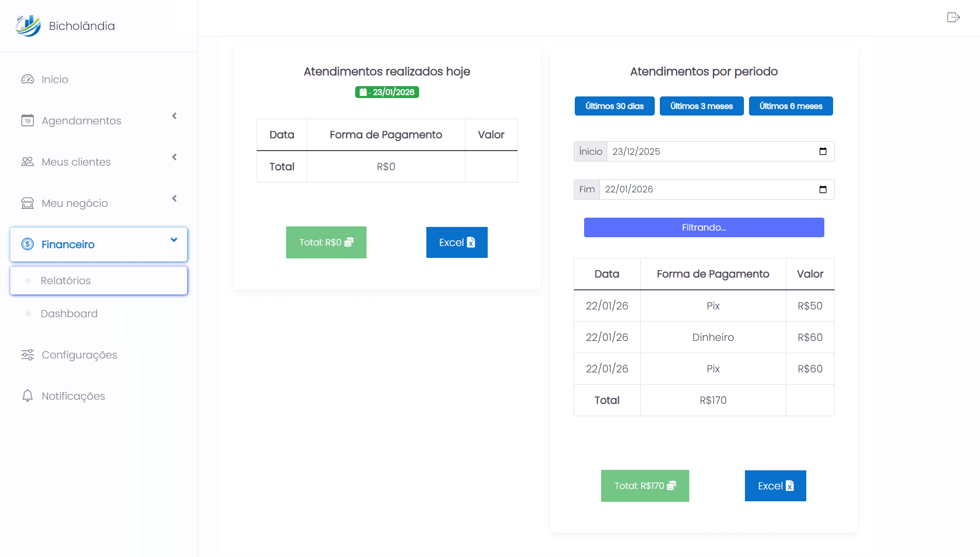This screenshot has width=980, height=557.
Task: Open the Dashboard submenu item
Action: 69,314
